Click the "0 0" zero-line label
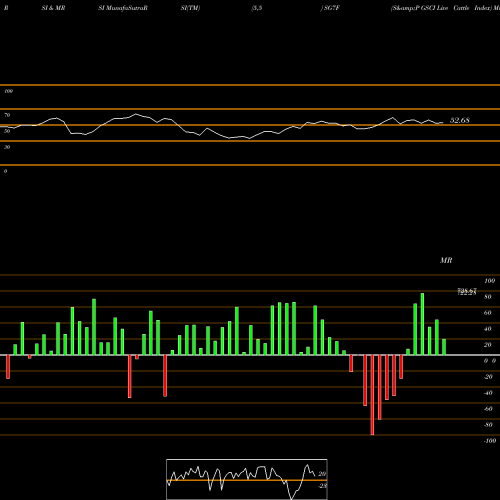The width and height of the screenshot is (500, 500). coord(490,361)
